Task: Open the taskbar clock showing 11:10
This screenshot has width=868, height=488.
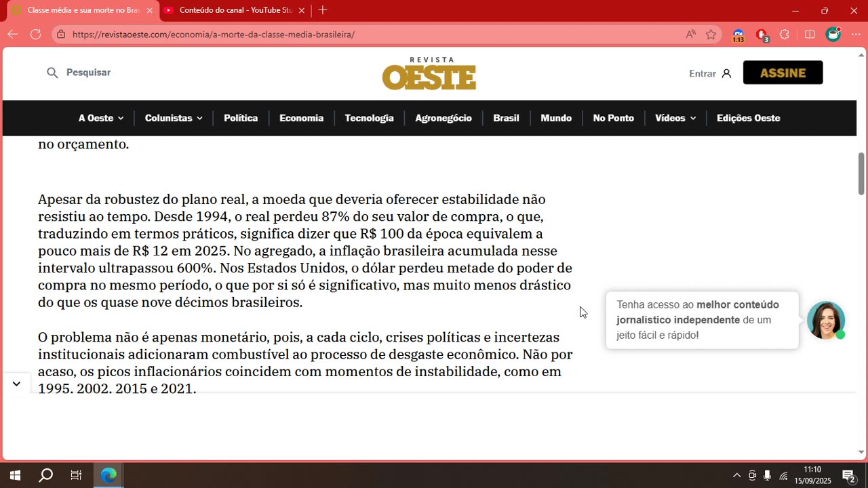Action: click(x=812, y=475)
